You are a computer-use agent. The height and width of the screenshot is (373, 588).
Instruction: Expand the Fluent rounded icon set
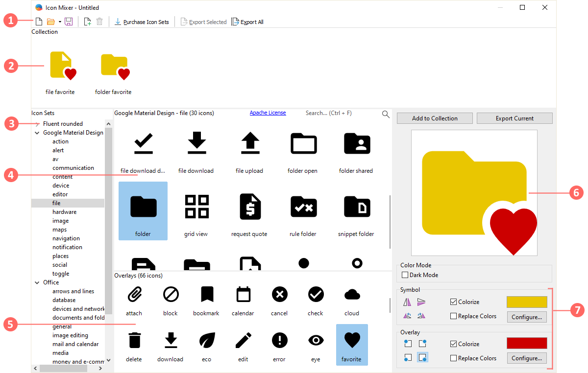[37, 124]
